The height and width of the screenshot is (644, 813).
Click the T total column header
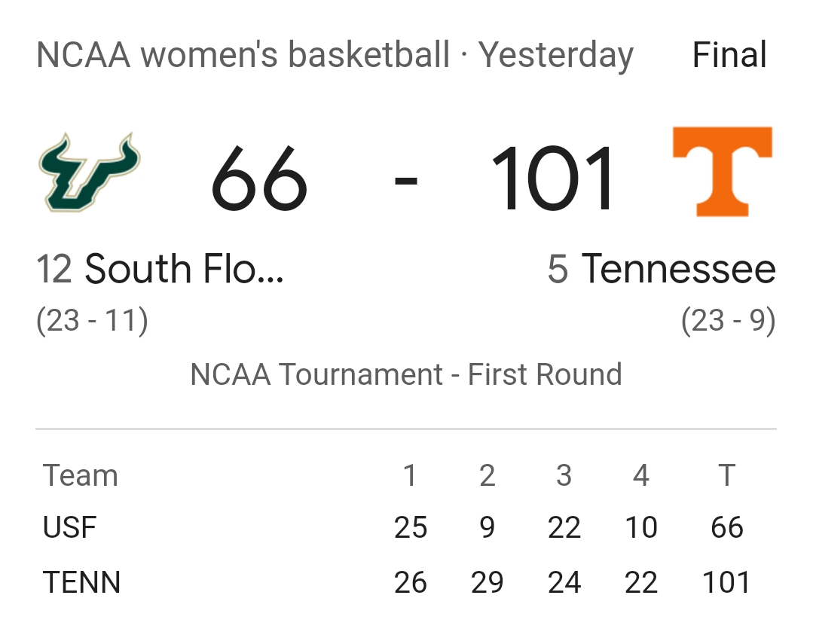coord(726,476)
